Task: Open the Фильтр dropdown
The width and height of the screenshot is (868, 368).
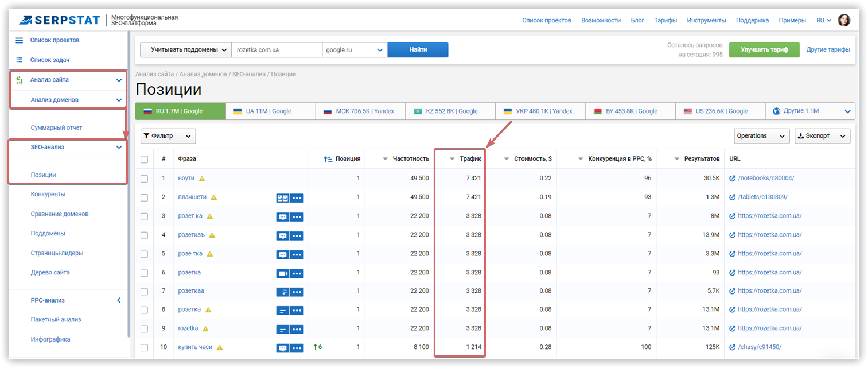Action: [x=168, y=136]
